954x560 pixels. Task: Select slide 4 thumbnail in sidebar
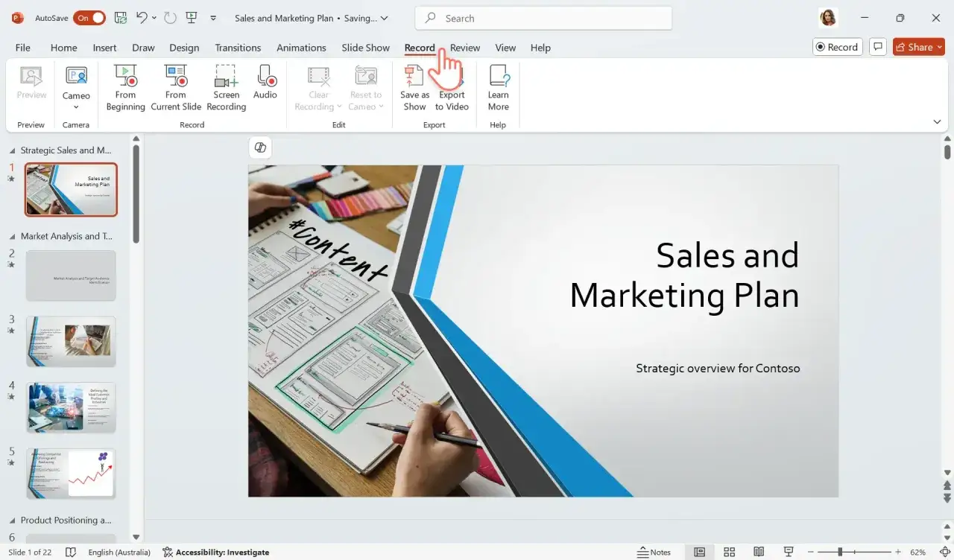coord(71,407)
